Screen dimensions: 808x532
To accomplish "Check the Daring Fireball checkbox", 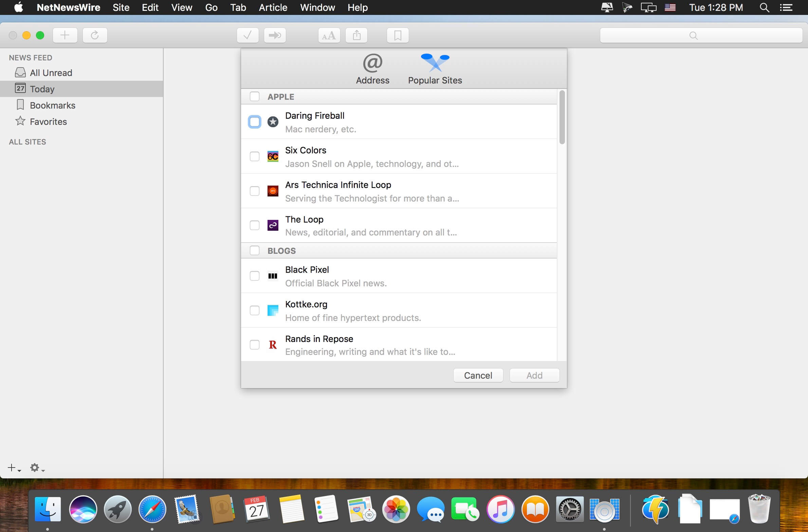I will (x=255, y=122).
